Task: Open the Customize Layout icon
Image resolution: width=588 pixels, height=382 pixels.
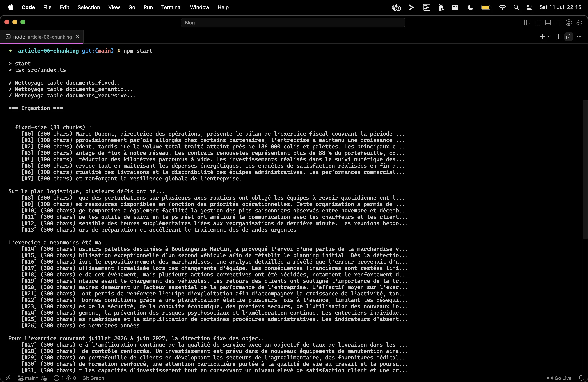Action: (527, 23)
